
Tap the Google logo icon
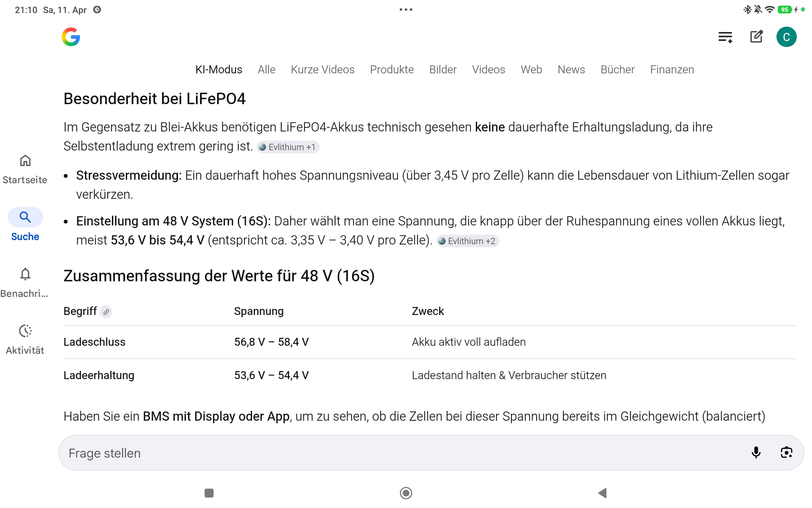point(71,37)
